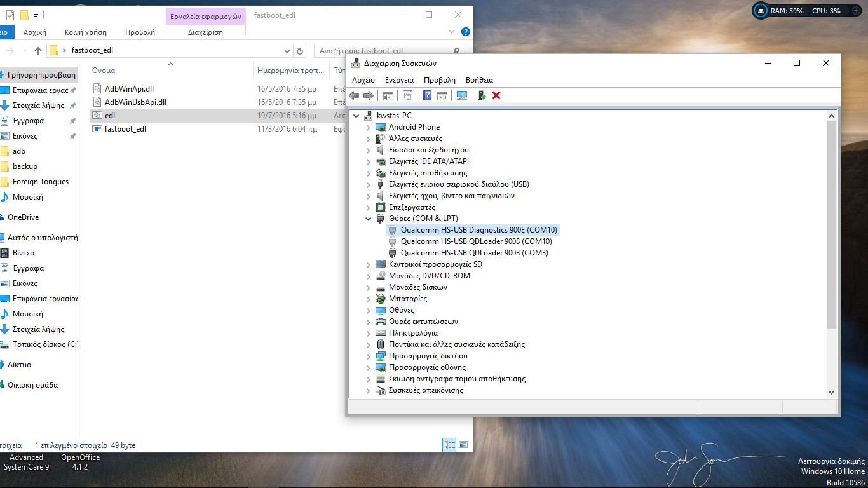Click the Update driver software toolbar icon

pyautogui.click(x=482, y=95)
